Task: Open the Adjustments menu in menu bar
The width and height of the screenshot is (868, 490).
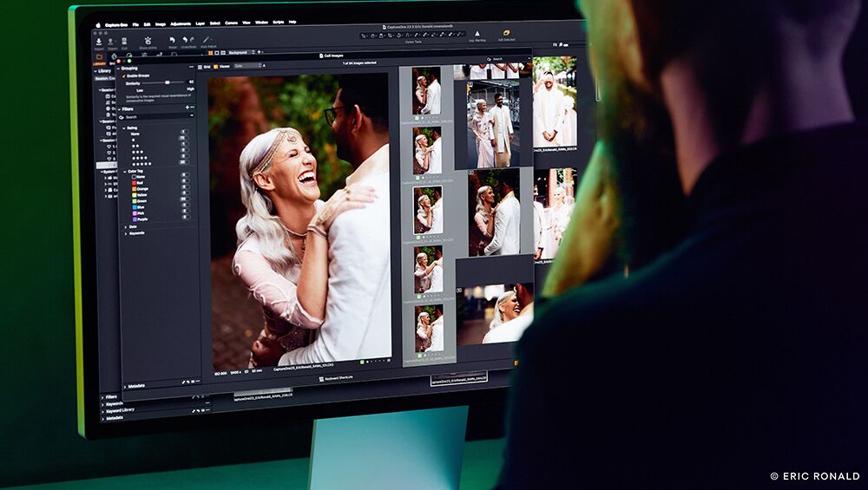Action: point(181,23)
